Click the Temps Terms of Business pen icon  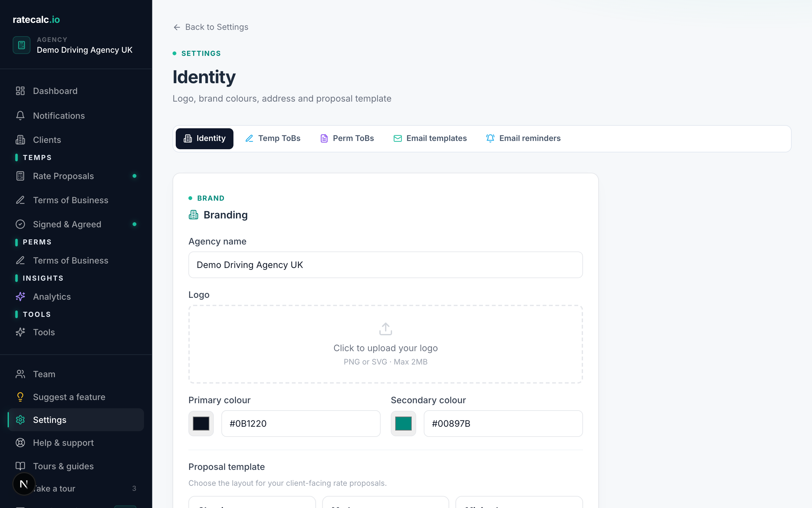point(20,200)
